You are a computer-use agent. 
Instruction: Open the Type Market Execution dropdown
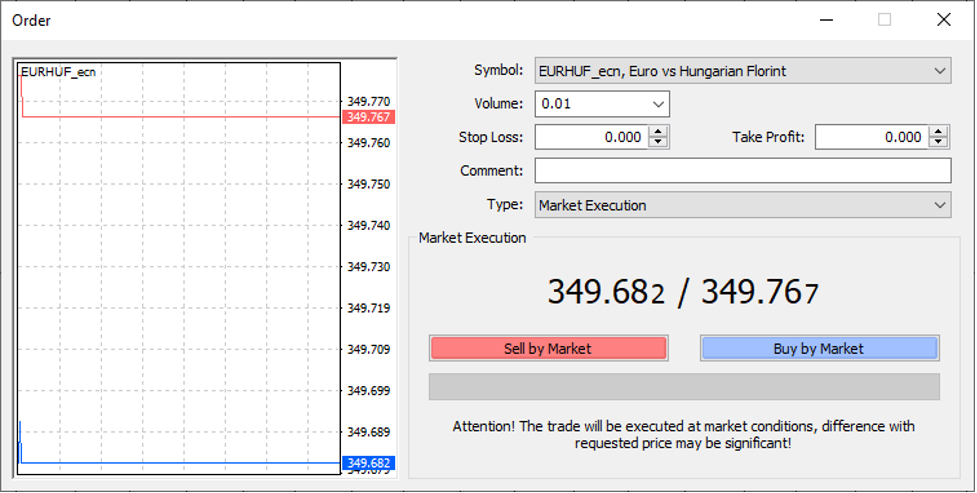click(939, 205)
